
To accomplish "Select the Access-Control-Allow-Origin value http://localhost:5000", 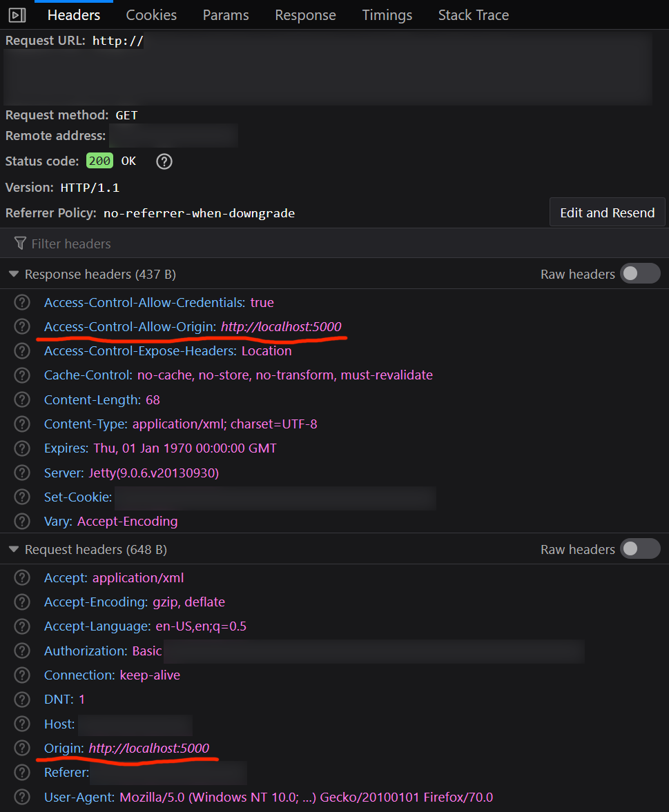I will tap(281, 327).
